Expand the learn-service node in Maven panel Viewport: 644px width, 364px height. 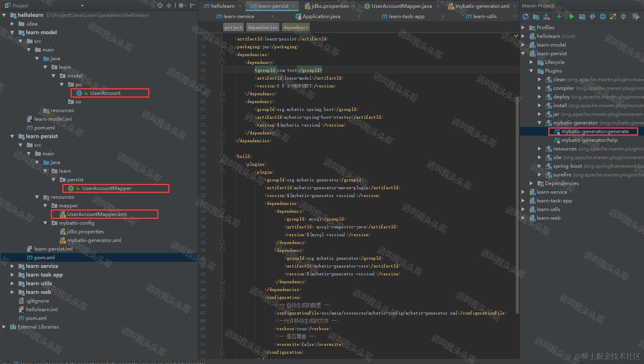[524, 192]
